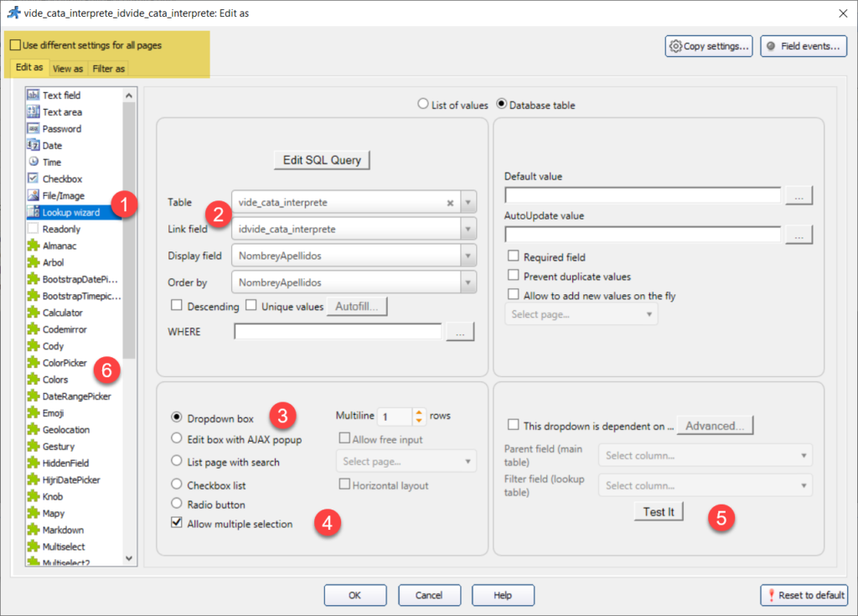The height and width of the screenshot is (616, 858).
Task: Select the Time clock icon entry
Action: (x=34, y=163)
